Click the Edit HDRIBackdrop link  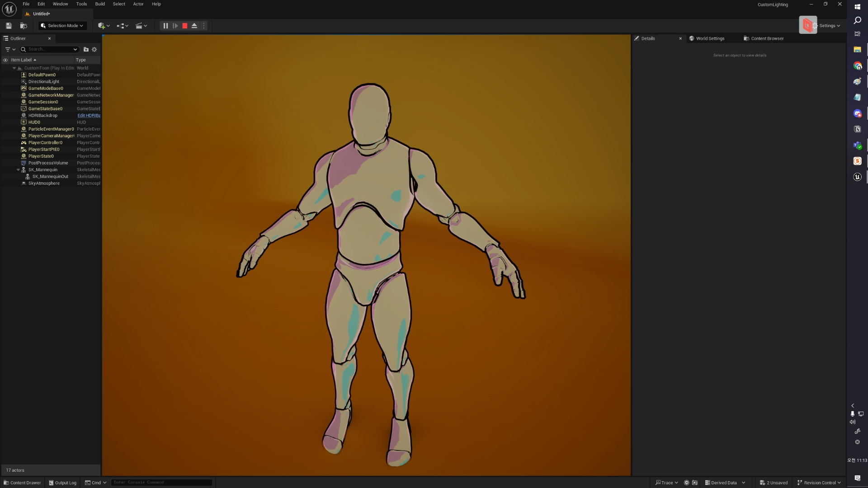click(89, 116)
